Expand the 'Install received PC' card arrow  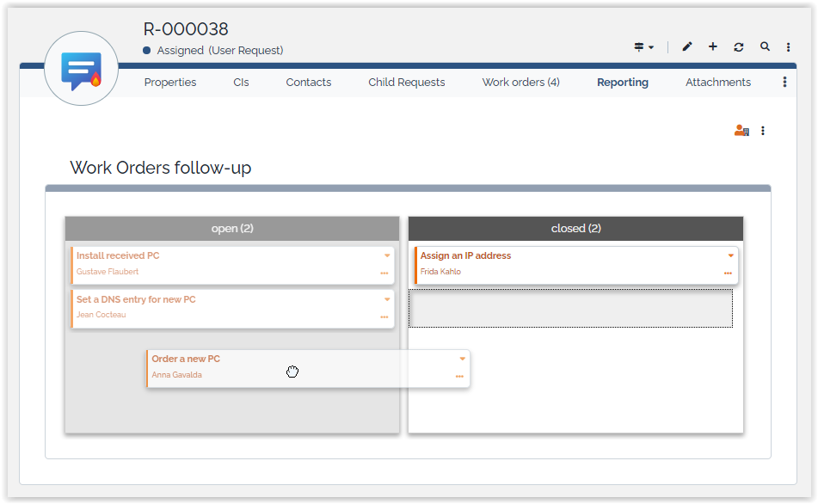pyautogui.click(x=387, y=256)
